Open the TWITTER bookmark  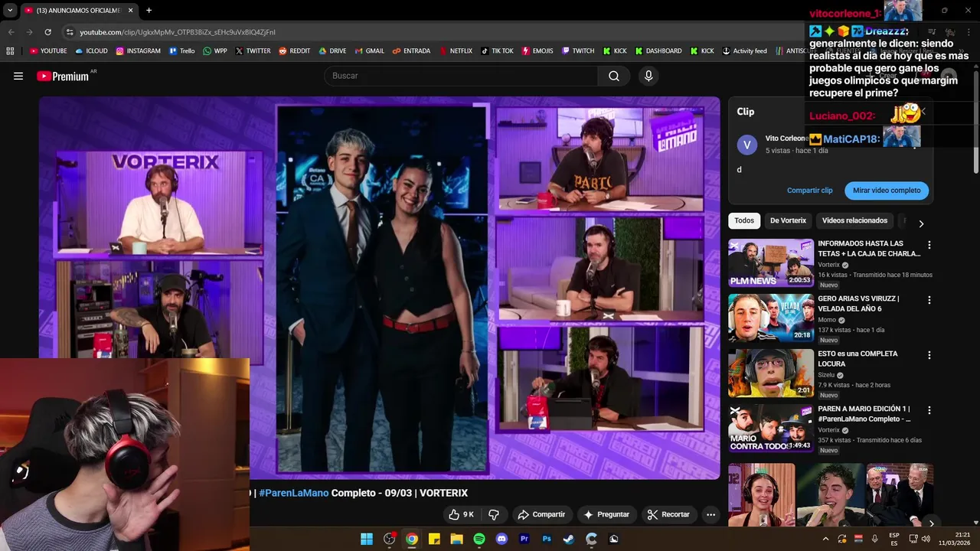(253, 51)
